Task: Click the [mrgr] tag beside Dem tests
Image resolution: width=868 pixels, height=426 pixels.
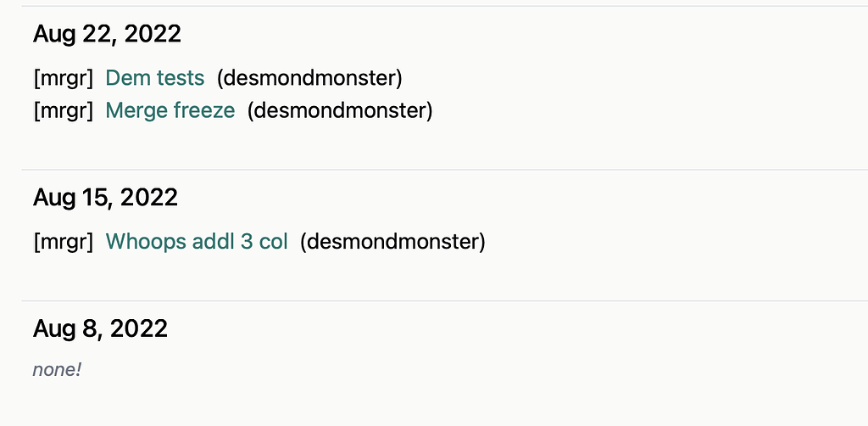Action: 63,78
